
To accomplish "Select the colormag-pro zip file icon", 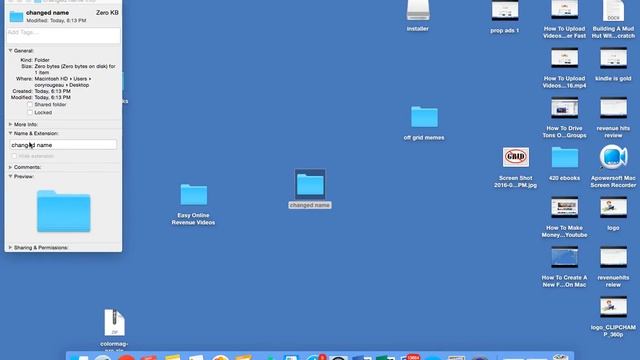I will [114, 322].
